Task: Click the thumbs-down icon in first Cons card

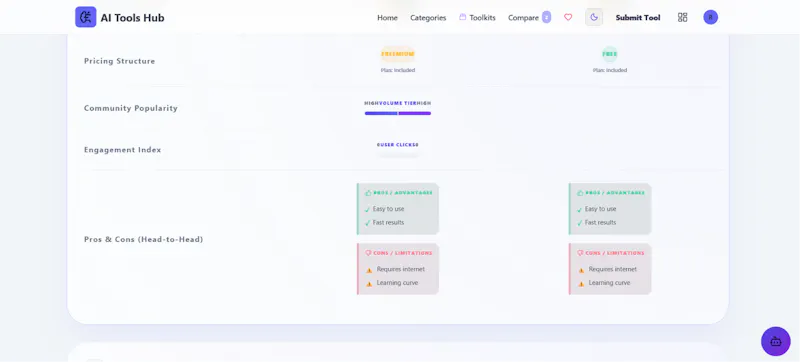Action: tap(368, 253)
